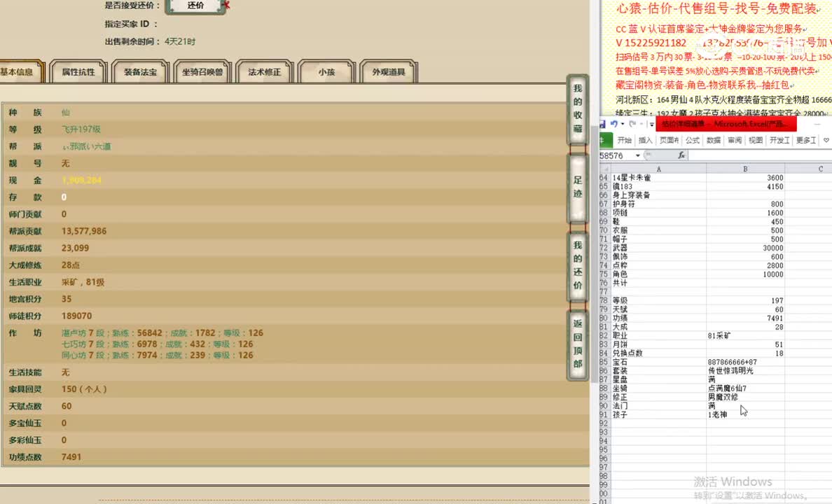Select column A header in Excel
Image resolution: width=832 pixels, height=504 pixels.
click(x=658, y=169)
